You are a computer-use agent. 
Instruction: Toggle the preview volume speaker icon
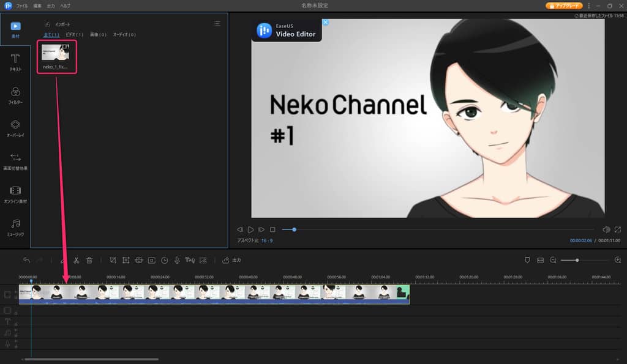point(606,229)
